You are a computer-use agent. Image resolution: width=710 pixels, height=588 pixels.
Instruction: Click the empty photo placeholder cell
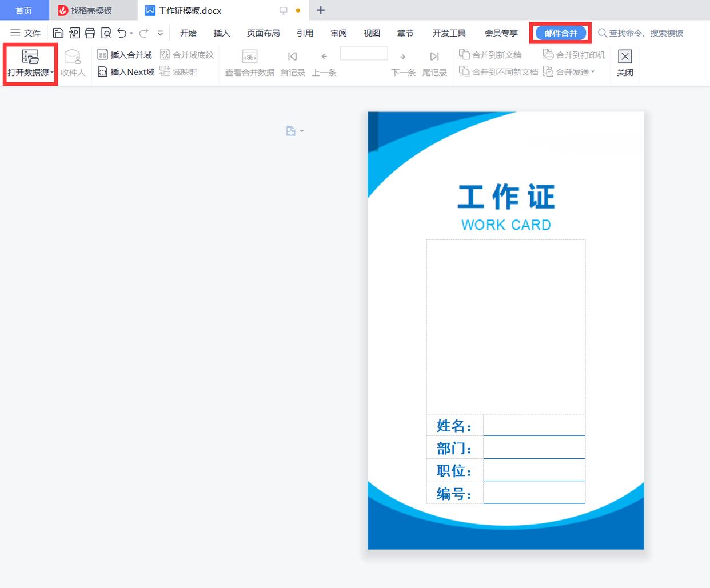tap(506, 327)
